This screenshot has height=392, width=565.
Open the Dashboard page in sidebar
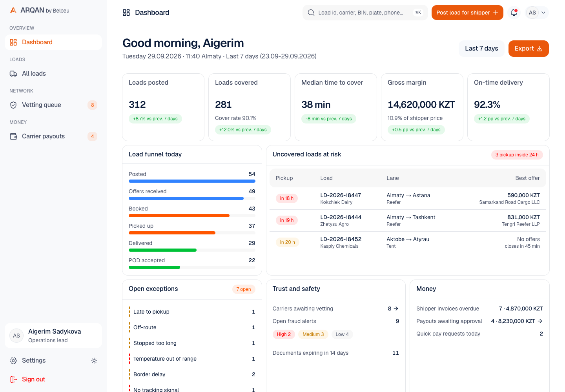pyautogui.click(x=53, y=42)
